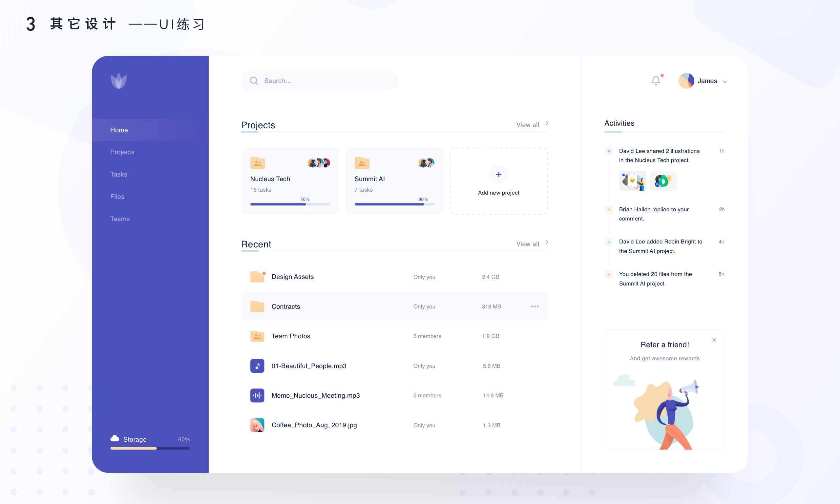Image resolution: width=840 pixels, height=504 pixels.
Task: Click the 14.9 MB size value
Action: [x=493, y=396]
